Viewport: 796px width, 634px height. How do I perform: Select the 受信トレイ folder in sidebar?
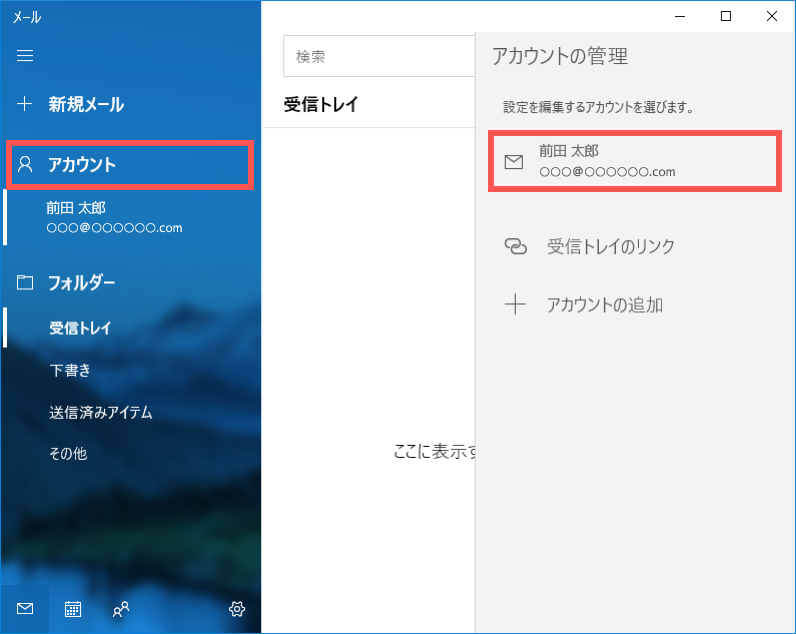click(x=80, y=328)
